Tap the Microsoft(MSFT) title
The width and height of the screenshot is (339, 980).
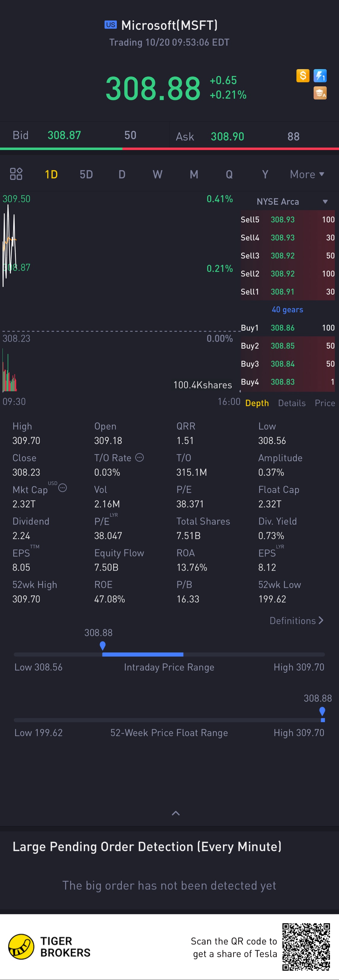169,25
